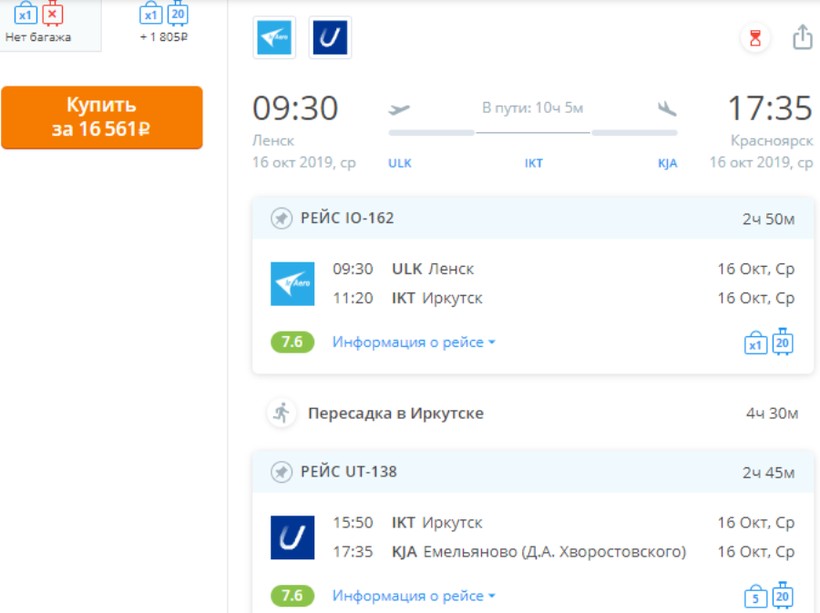Expand 'Информация о рейсе' for flight IO-162
The height and width of the screenshot is (613, 820).
[x=414, y=343]
